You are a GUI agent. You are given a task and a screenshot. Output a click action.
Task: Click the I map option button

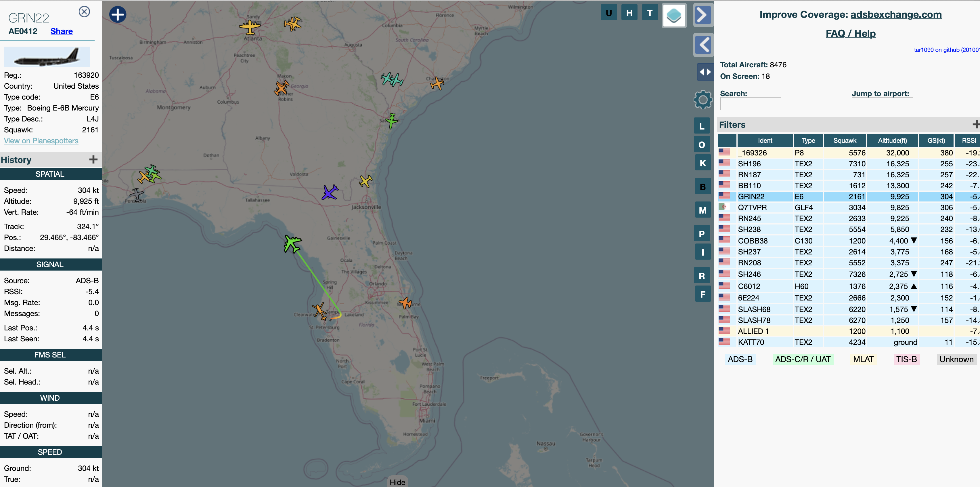[703, 252]
